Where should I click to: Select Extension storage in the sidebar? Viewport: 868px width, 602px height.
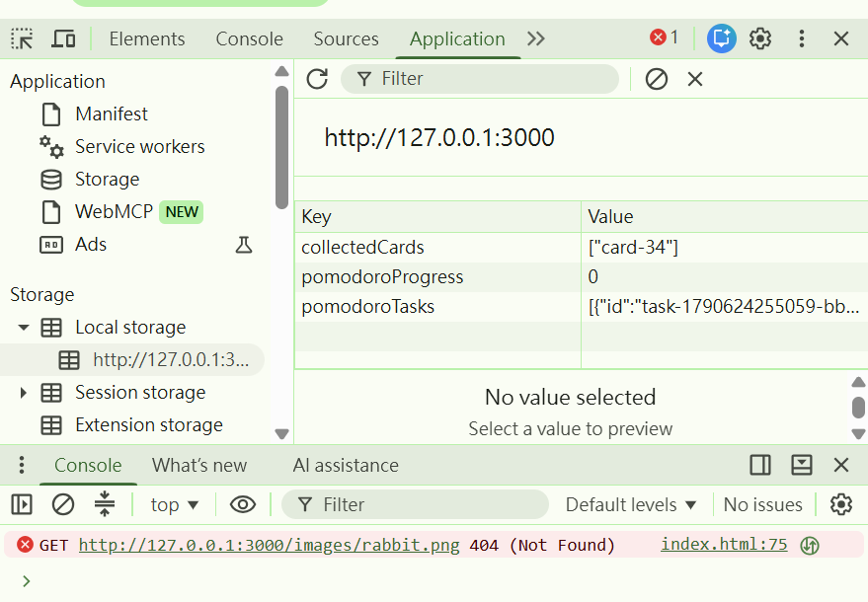click(149, 425)
